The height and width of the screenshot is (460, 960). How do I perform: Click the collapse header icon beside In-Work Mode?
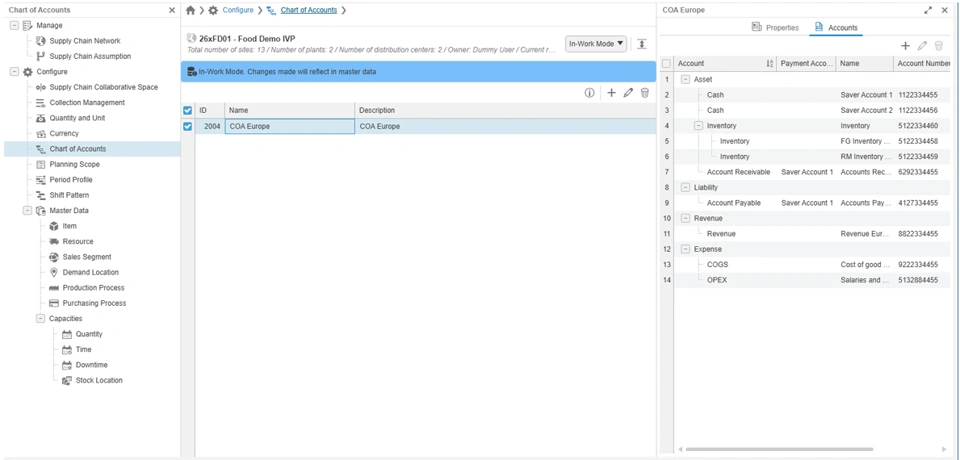[641, 43]
